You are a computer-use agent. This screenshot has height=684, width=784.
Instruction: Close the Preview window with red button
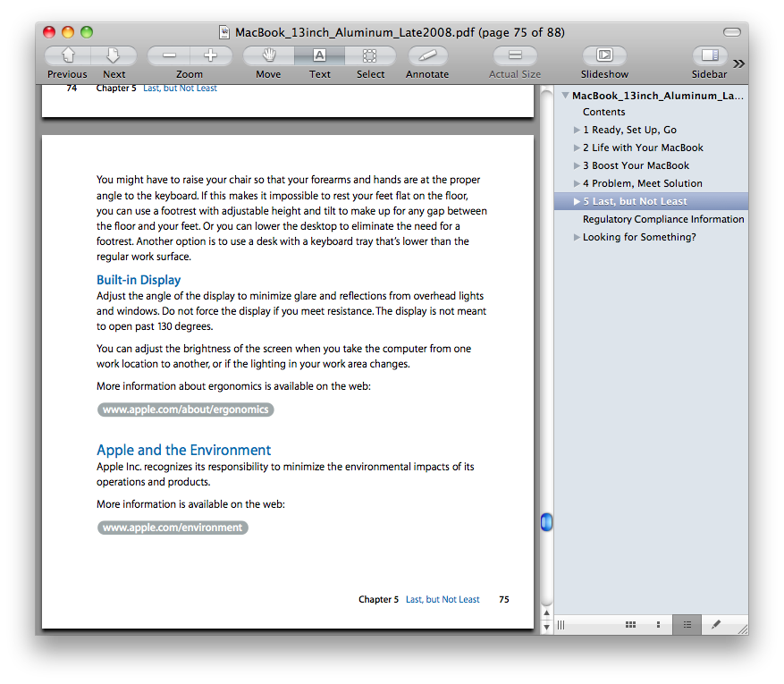[49, 32]
